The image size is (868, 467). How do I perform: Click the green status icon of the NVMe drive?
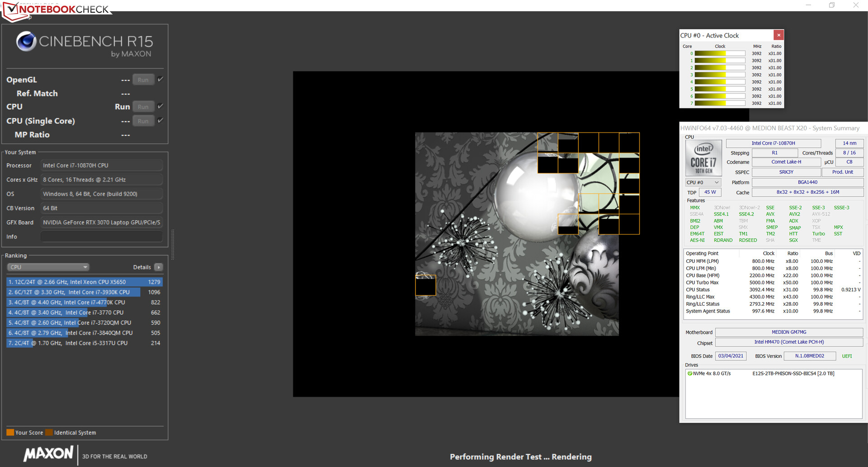tap(690, 374)
